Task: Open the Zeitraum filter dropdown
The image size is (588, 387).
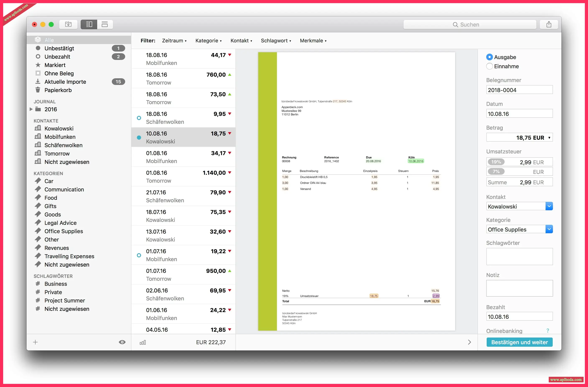Action: [174, 41]
